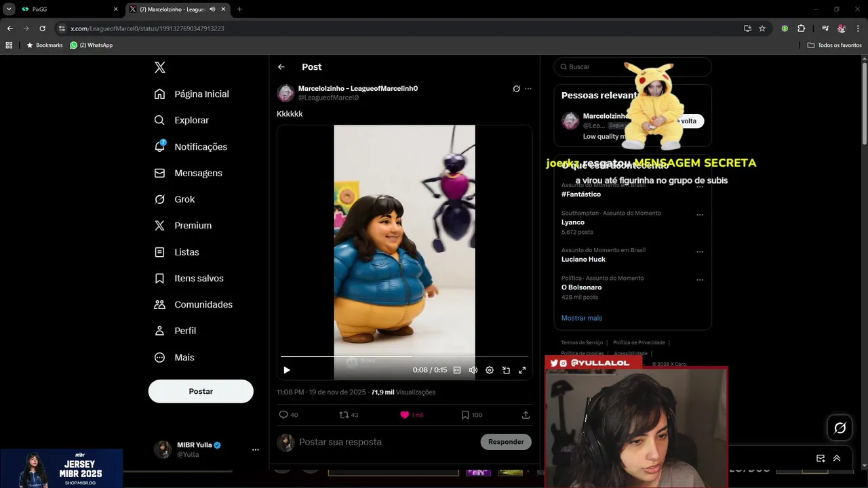
Task: Click the page vertical scrollbar
Action: (x=865, y=104)
